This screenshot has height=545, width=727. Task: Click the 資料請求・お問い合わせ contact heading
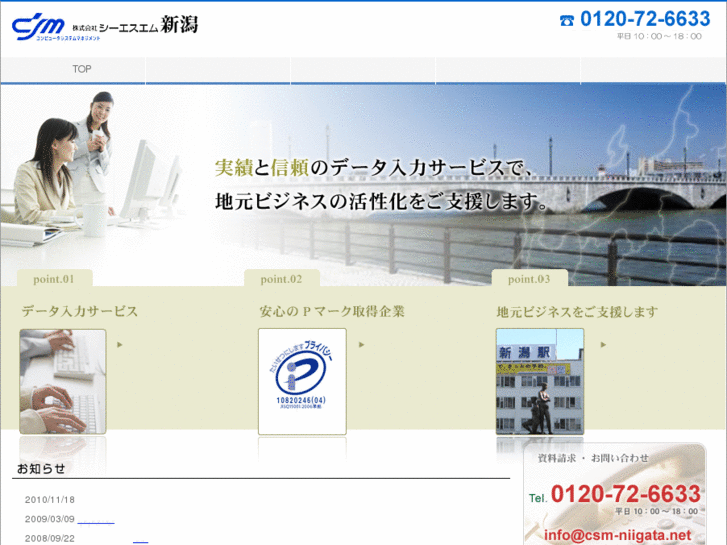coord(593,458)
